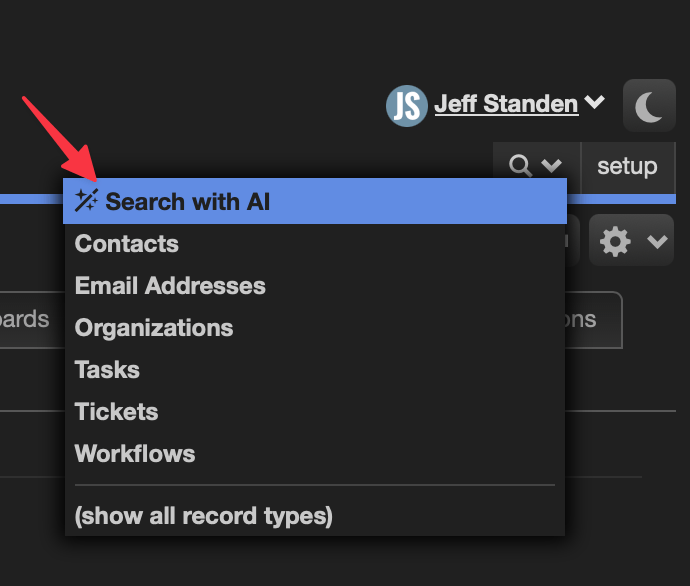Open the setup page
Viewport: 690px width, 586px height.
[628, 167]
